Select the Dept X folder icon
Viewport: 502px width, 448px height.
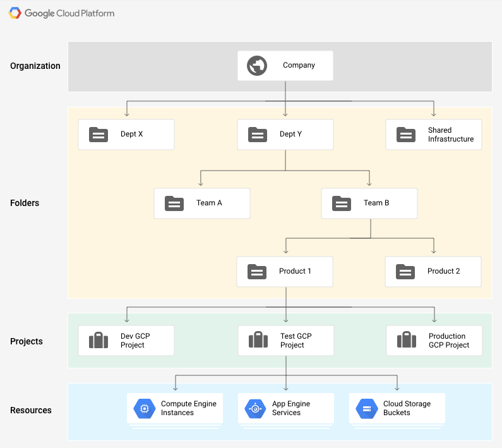point(99,135)
